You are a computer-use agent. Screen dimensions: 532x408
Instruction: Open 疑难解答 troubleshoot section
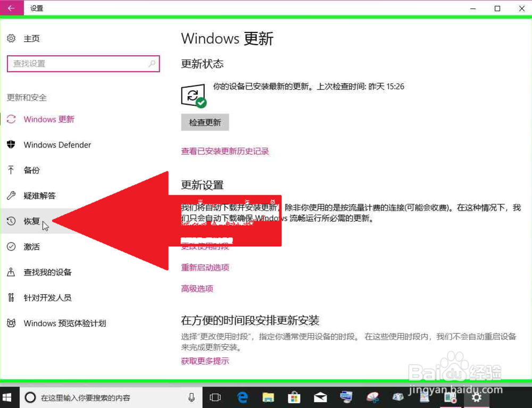[x=39, y=196]
